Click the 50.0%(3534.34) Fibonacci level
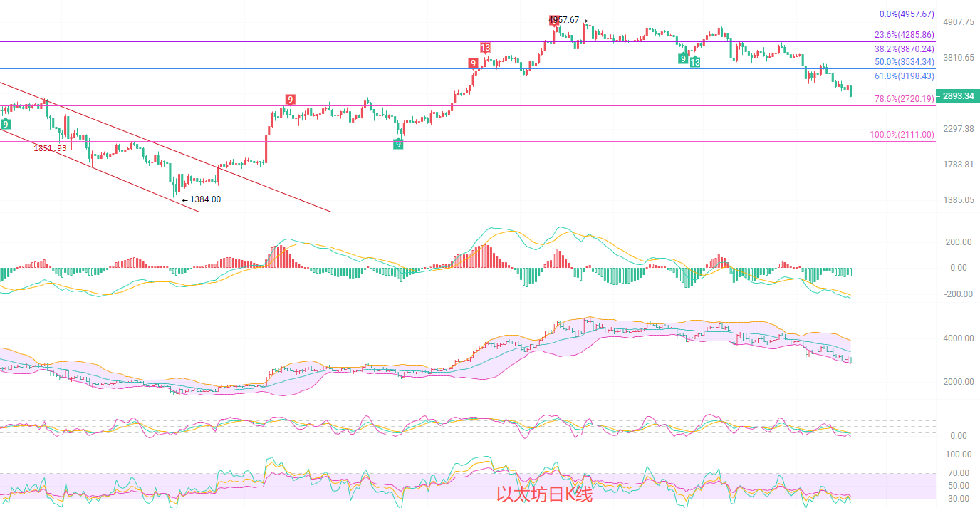Screen dimensions: 980x508 point(904,62)
